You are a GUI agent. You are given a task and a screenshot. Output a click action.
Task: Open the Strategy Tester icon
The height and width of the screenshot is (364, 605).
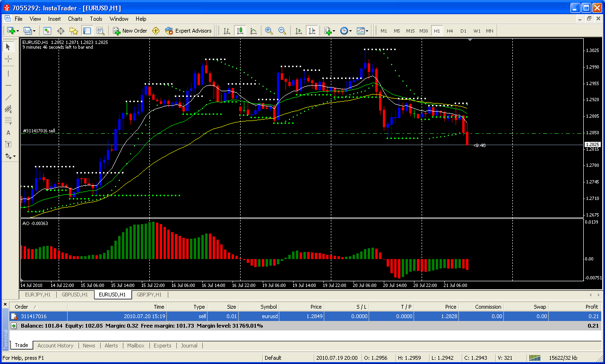click(x=100, y=31)
